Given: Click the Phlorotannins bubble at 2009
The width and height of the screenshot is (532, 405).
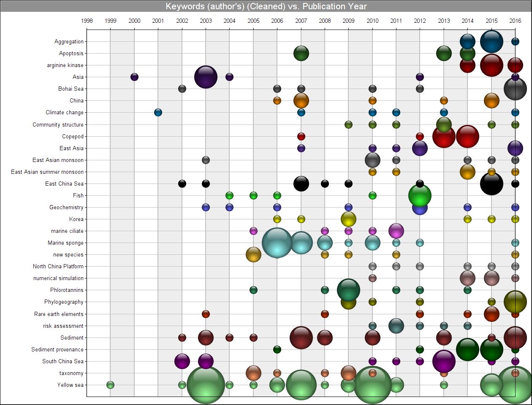Looking at the screenshot, I should [348, 290].
